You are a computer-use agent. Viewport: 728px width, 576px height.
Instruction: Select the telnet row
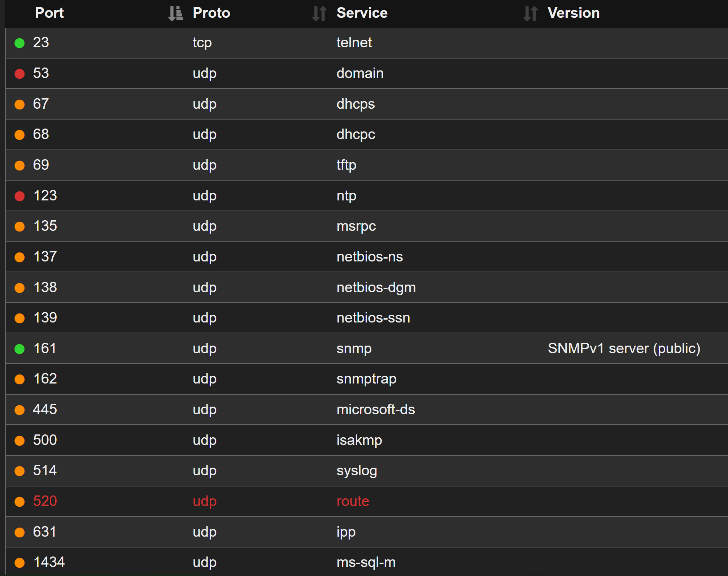354,43
